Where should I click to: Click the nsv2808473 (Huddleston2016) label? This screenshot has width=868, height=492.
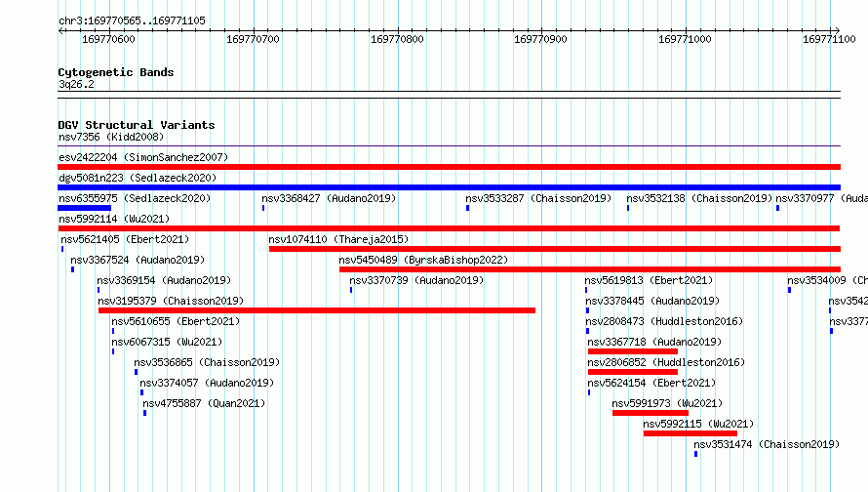(664, 321)
